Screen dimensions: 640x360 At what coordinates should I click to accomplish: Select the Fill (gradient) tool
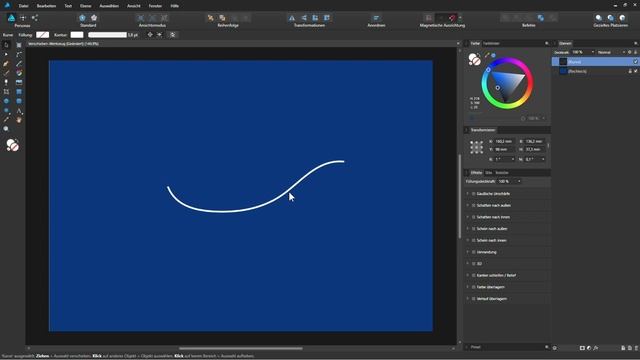tap(19, 73)
